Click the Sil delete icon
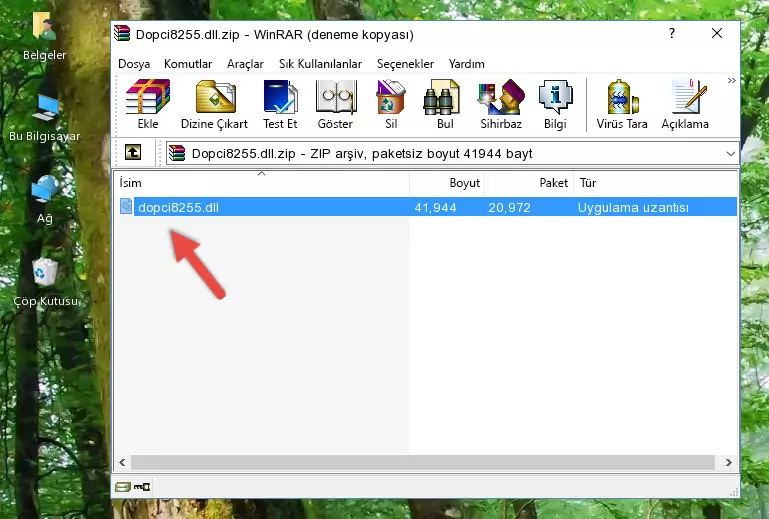This screenshot has width=769, height=519. click(391, 104)
